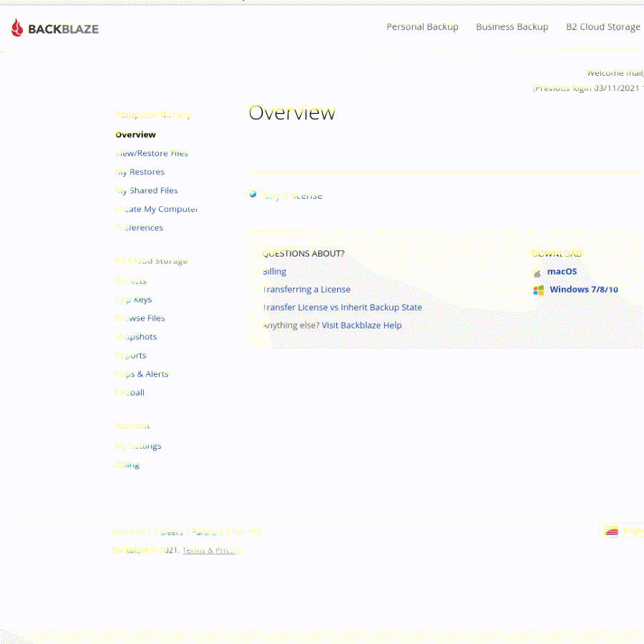Open Billing under Account in the sidebar

tap(127, 464)
